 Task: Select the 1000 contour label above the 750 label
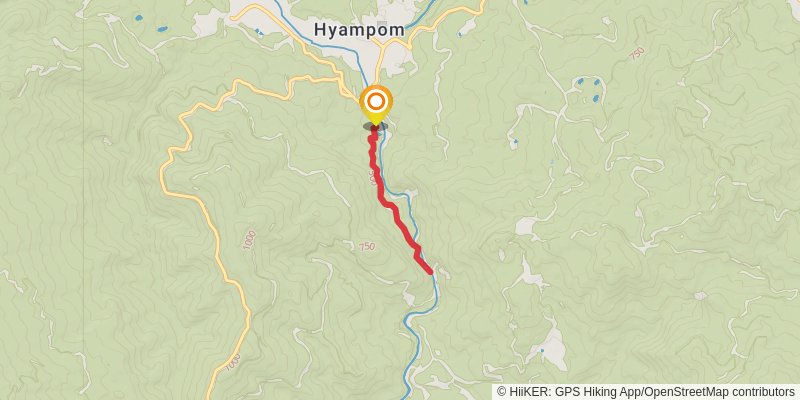click(249, 240)
